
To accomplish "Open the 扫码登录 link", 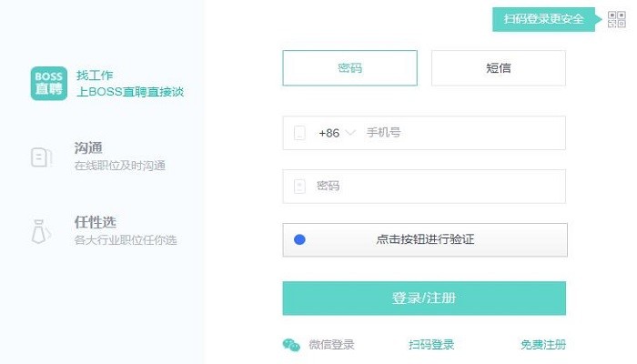I will point(431,345).
